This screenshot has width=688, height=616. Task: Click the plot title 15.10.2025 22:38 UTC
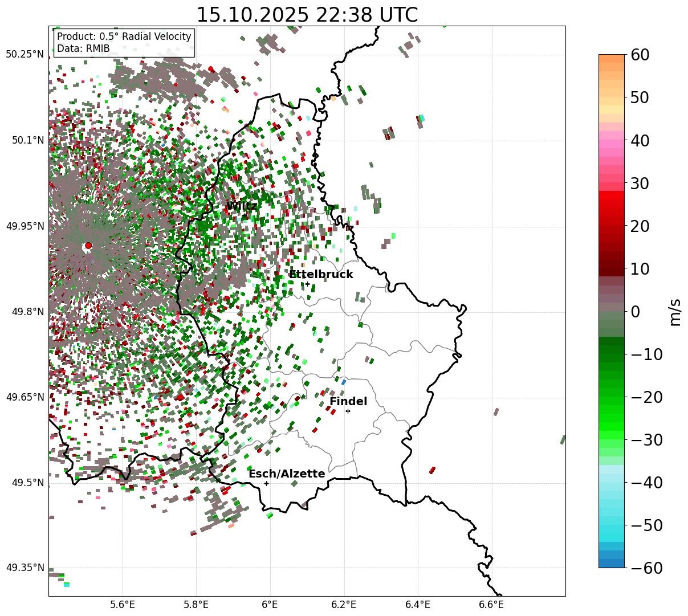[307, 14]
